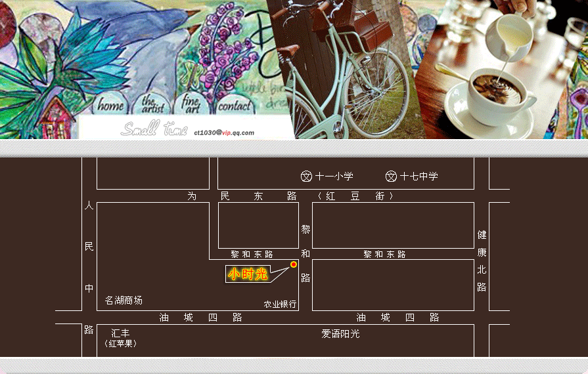Image resolution: width=588 pixels, height=374 pixels.
Task: Click the 十七中学 school symbol icon
Action: pyautogui.click(x=392, y=177)
